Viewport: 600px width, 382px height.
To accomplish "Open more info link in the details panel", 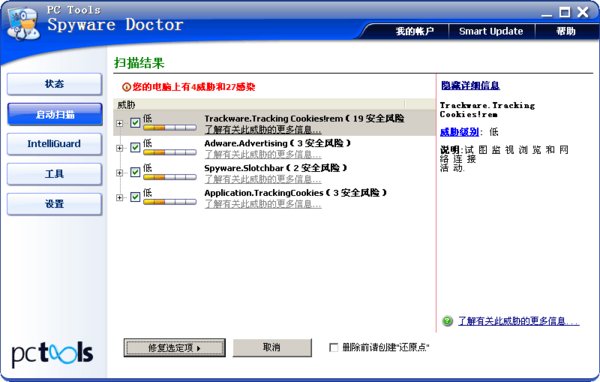I will [519, 322].
